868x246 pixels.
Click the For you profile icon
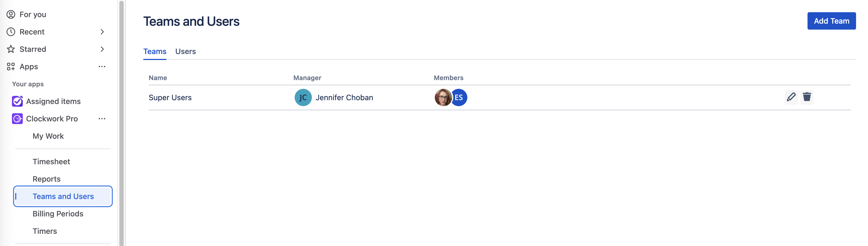[11, 14]
